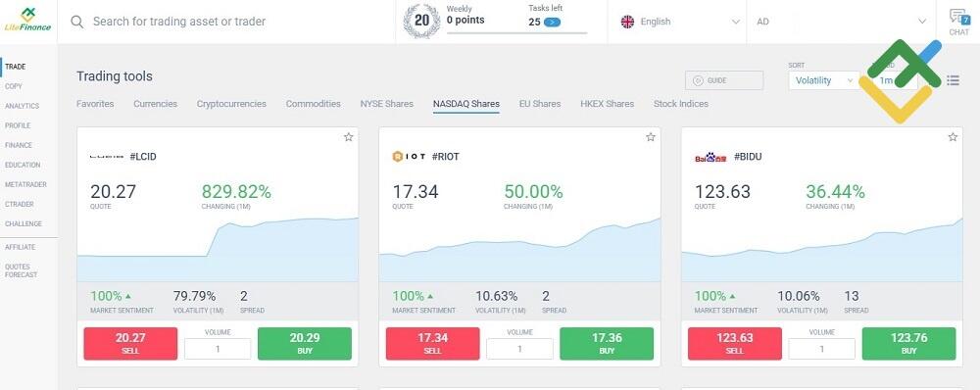Viewport: 980px width, 390px height.
Task: Click the GUIDE button
Action: (x=724, y=80)
